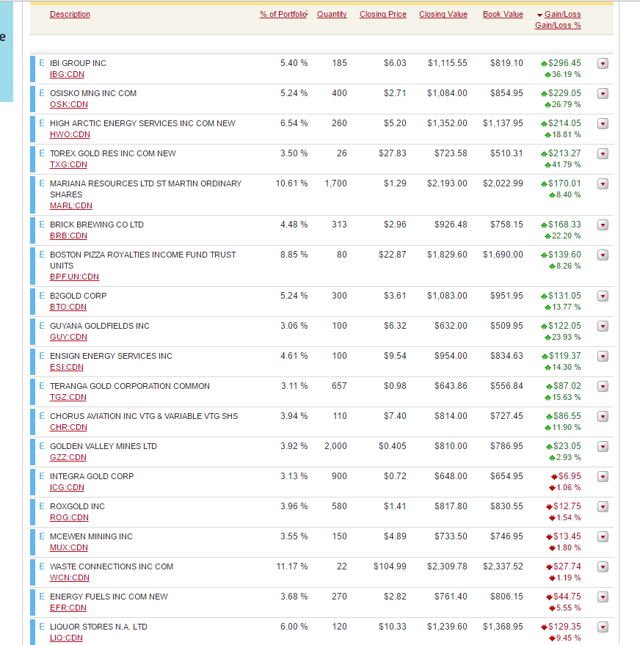Open the EFR:CDN ticker link
Screen dimensions: 640x645
(68, 608)
